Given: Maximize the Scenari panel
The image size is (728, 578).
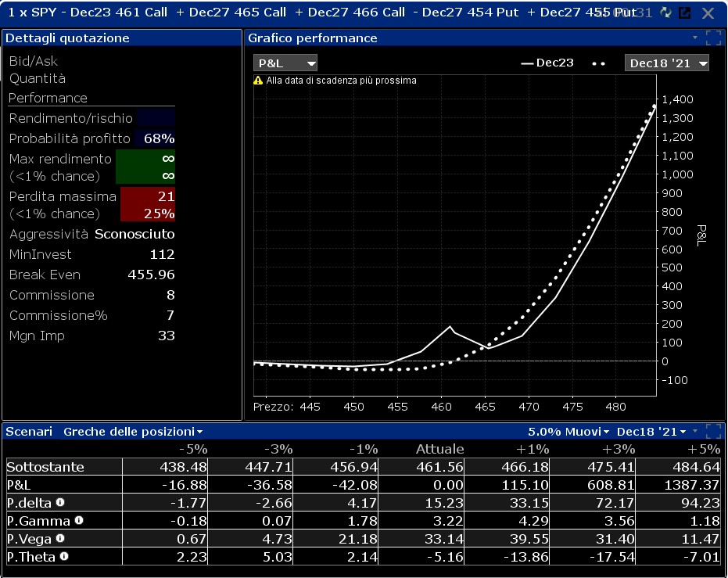Looking at the screenshot, I should (714, 431).
